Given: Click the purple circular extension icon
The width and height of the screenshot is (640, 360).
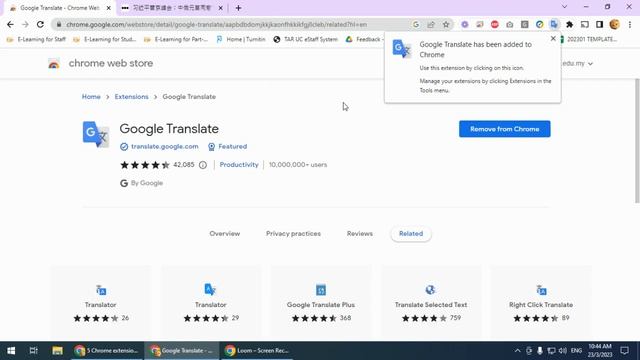Looking at the screenshot, I should 465,24.
